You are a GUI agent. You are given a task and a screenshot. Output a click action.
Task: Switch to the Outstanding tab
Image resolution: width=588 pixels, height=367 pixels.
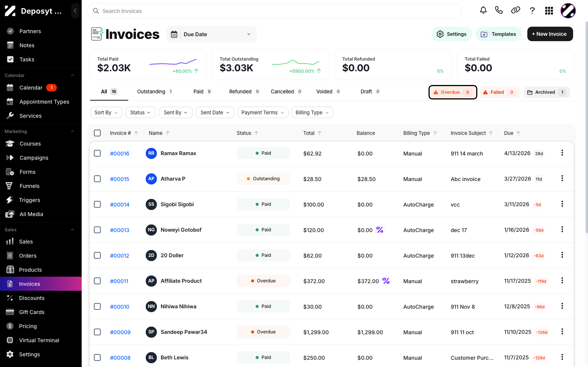(155, 91)
